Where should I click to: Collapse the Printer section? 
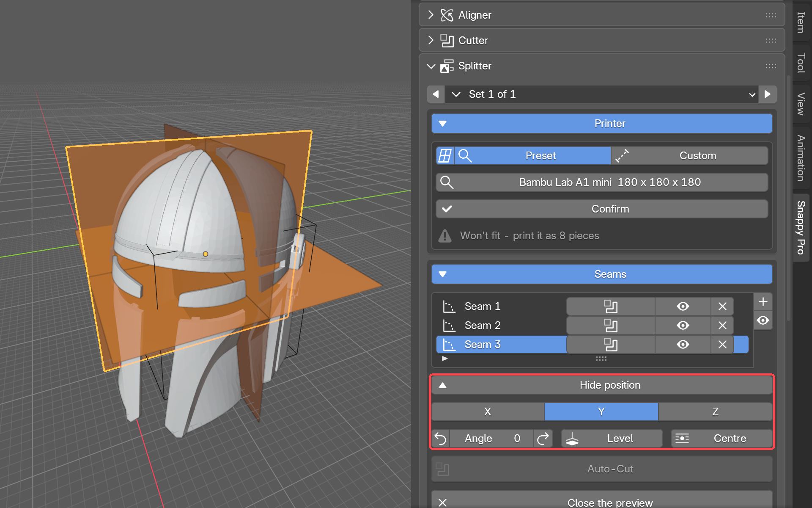(x=602, y=124)
